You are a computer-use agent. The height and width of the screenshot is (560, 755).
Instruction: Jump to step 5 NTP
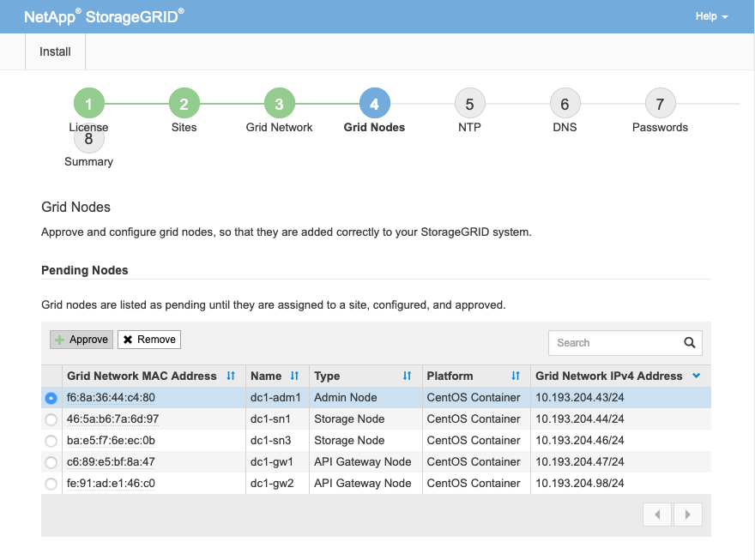click(469, 105)
